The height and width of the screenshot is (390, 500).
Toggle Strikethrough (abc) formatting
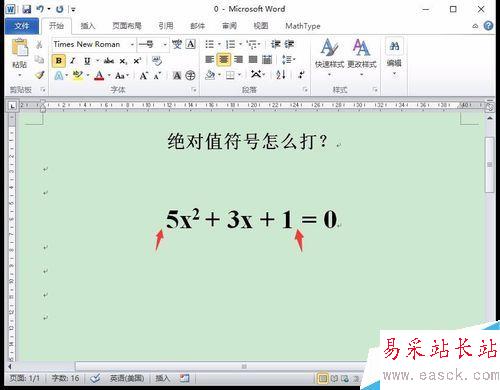tap(109, 61)
